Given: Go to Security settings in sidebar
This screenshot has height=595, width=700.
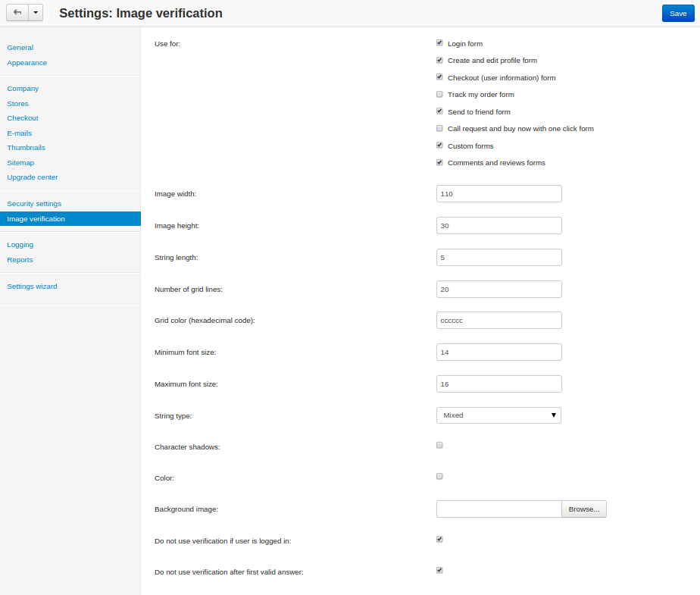Looking at the screenshot, I should [x=34, y=204].
